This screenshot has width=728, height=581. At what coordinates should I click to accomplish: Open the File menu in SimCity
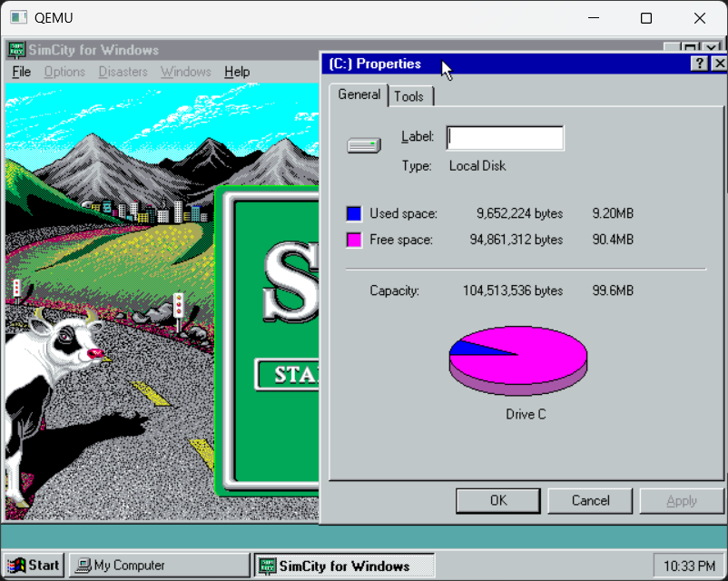coord(22,72)
